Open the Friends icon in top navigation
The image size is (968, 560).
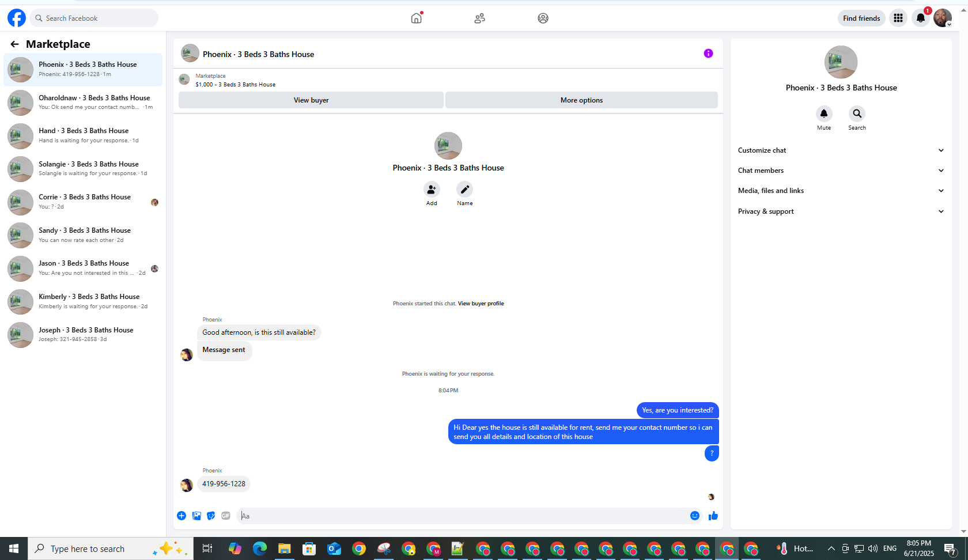pos(479,18)
